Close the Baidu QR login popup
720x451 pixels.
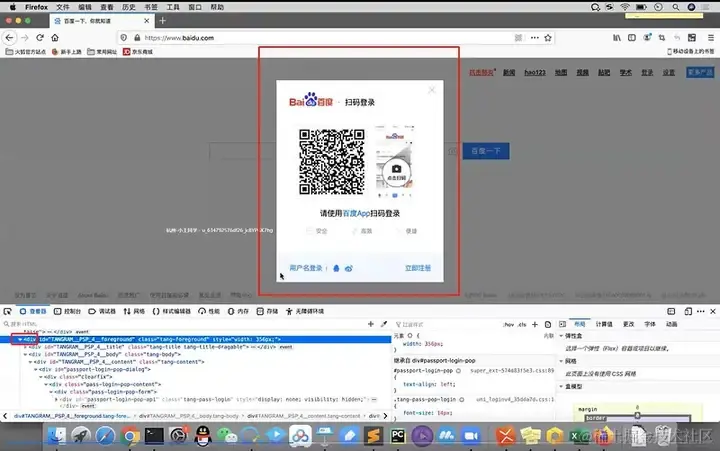coord(431,90)
